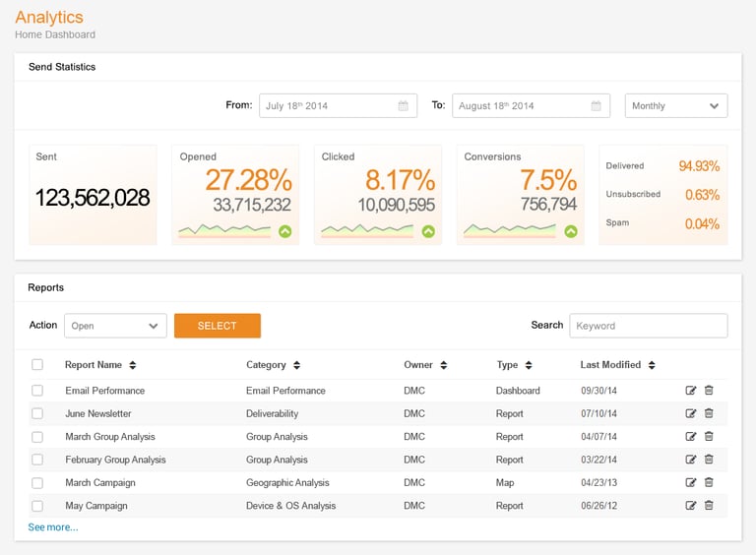
Task: Click the conversions count 756,794
Action: tap(548, 205)
